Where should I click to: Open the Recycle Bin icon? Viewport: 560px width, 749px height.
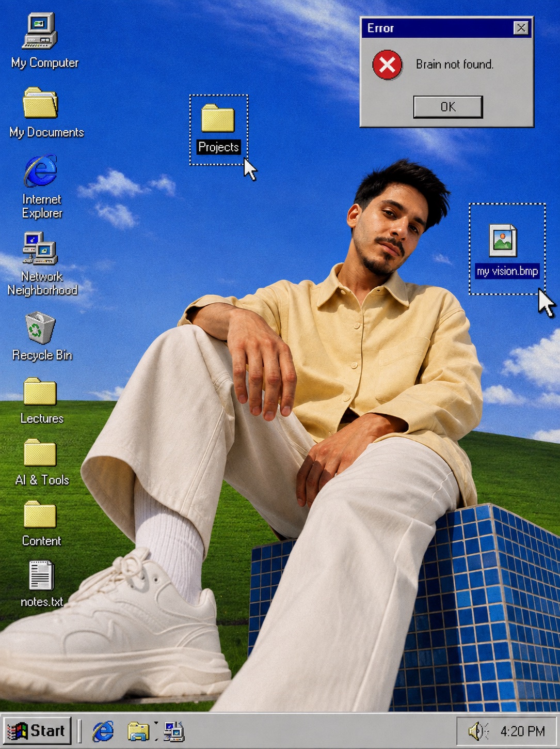40,327
